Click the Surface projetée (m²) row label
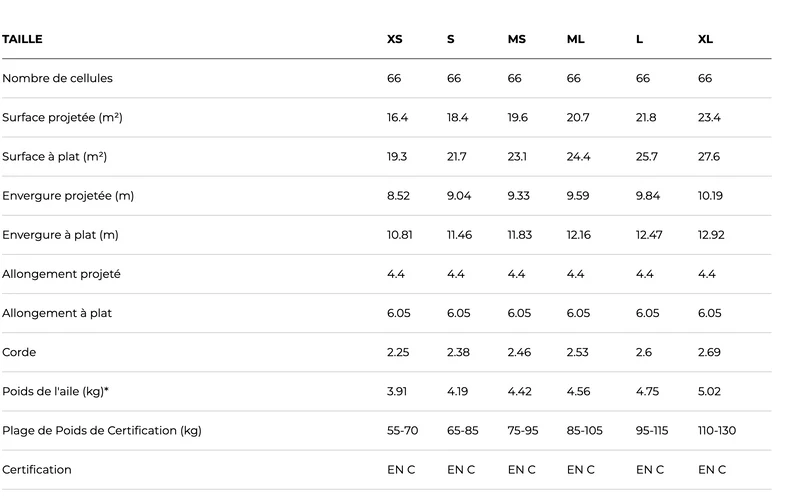This screenshot has height=496, width=800. pos(62,117)
